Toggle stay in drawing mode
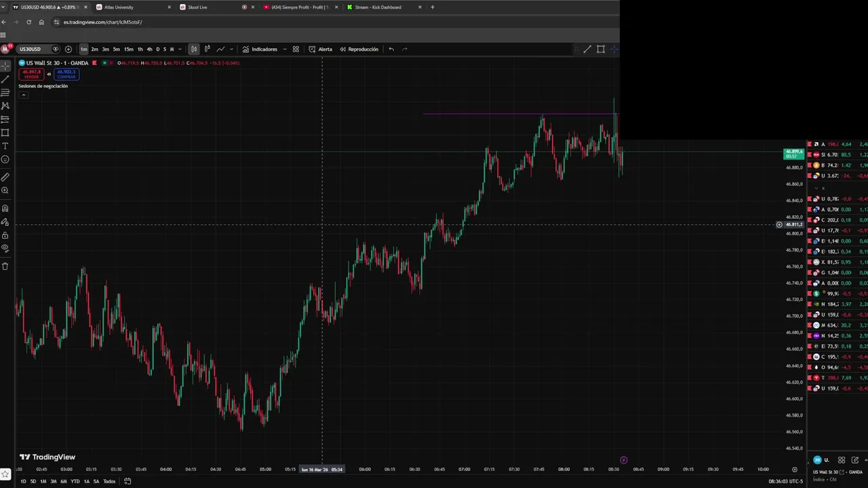Viewport: 868px width, 488px height. pos(5,222)
